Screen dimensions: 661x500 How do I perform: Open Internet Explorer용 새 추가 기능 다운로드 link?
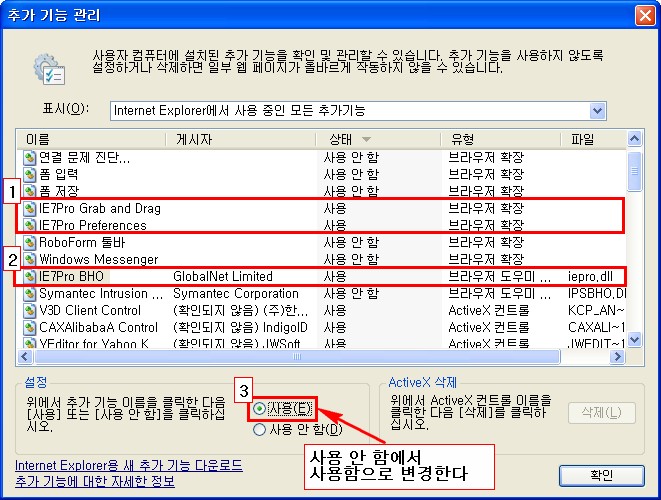(129, 465)
